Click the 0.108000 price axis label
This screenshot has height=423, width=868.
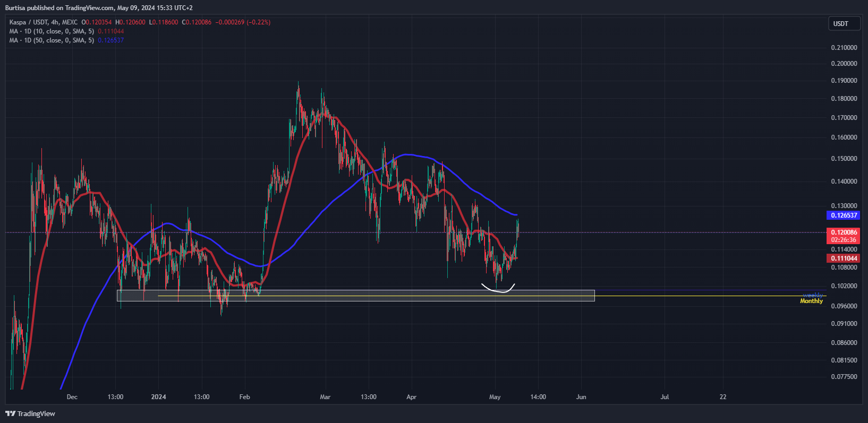[x=844, y=267]
